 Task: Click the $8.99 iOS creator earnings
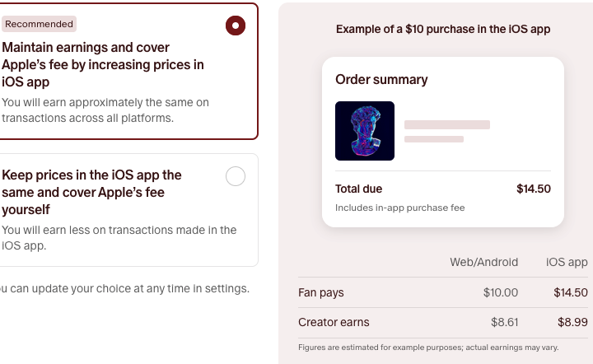coord(572,322)
